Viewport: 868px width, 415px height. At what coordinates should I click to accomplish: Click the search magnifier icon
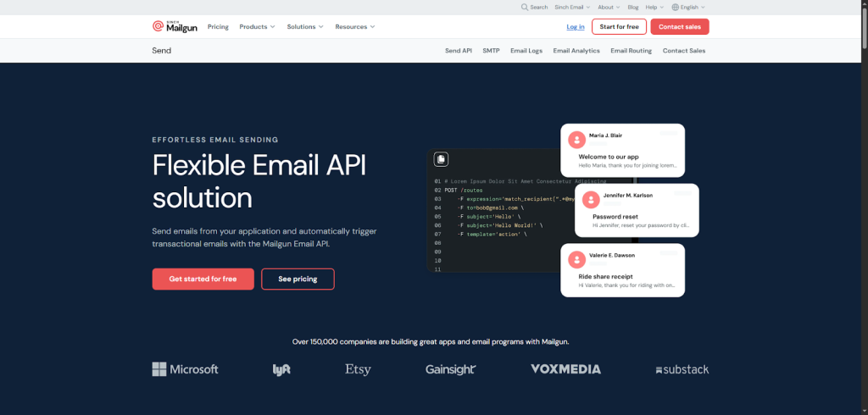(x=525, y=7)
